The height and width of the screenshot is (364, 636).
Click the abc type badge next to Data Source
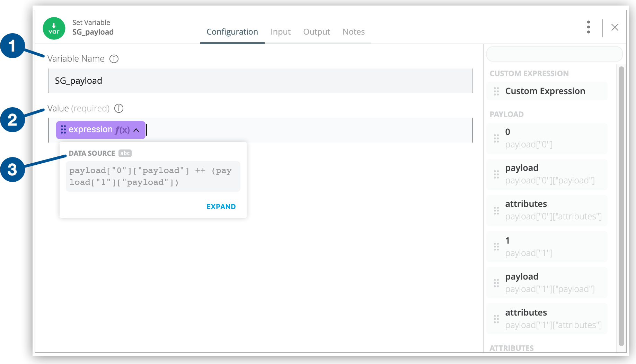125,153
